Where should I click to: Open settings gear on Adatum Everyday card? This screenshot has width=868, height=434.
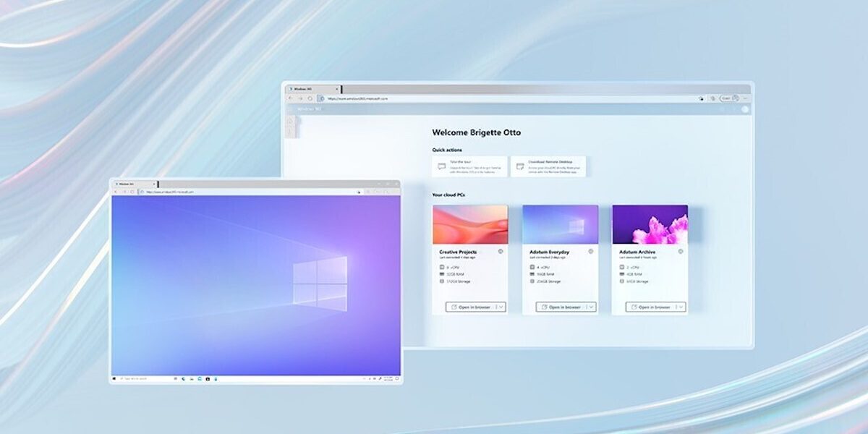[591, 250]
